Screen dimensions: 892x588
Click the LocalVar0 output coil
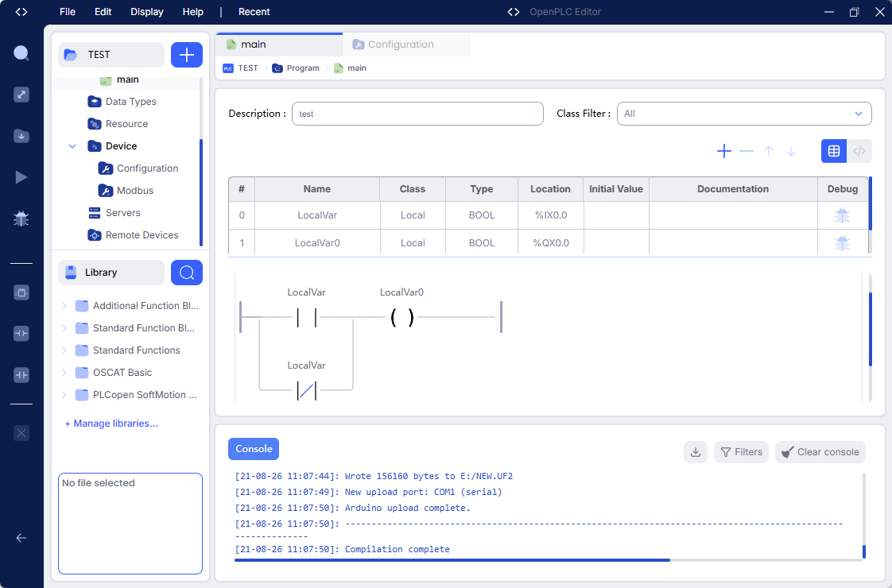coord(402,317)
